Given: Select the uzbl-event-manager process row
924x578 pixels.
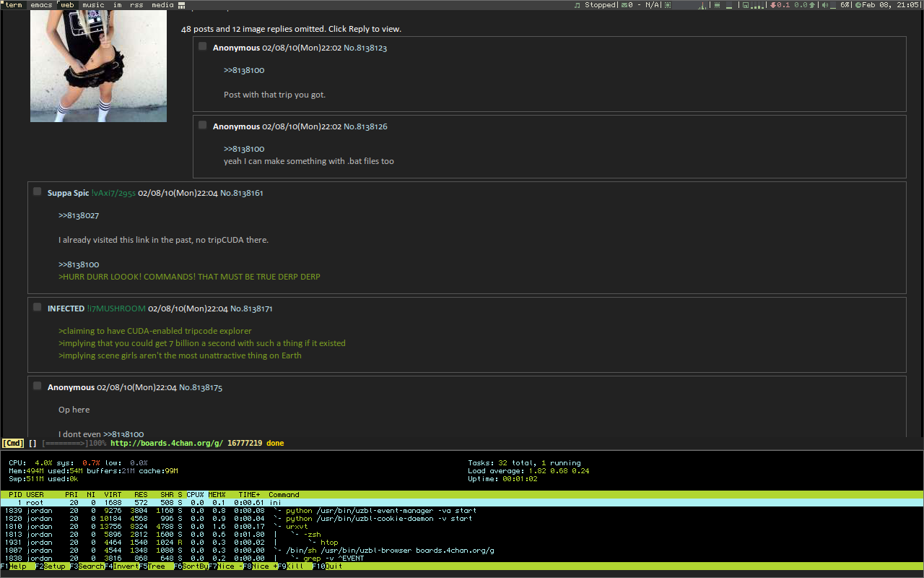Looking at the screenshot, I should tap(462, 511).
